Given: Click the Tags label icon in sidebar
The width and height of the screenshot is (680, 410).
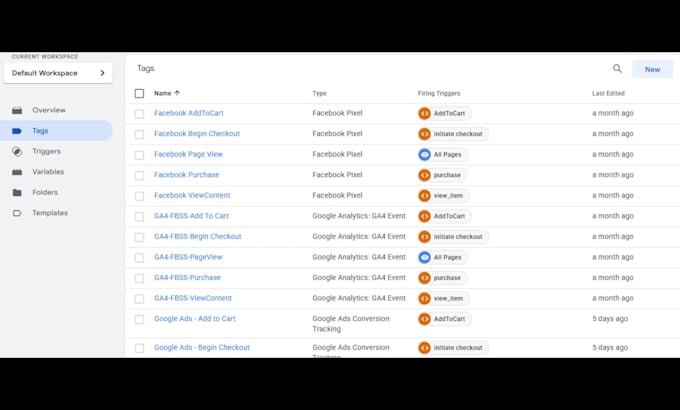Looking at the screenshot, I should 17,131.
